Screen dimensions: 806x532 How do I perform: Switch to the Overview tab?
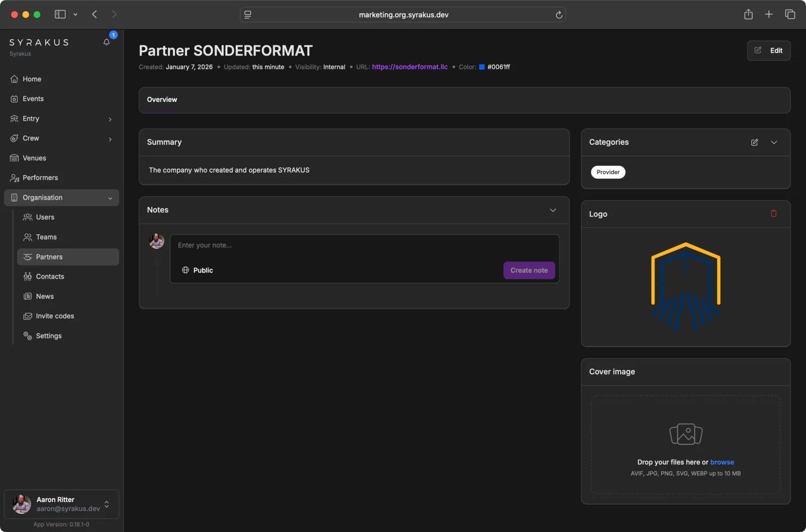162,99
